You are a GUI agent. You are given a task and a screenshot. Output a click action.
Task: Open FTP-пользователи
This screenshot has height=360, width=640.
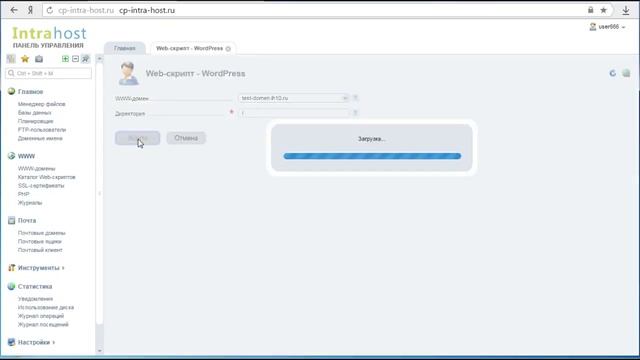[42, 130]
